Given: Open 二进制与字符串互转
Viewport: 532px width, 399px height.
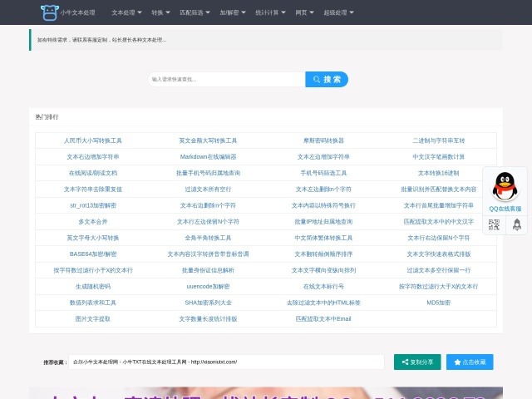Looking at the screenshot, I should [438, 140].
